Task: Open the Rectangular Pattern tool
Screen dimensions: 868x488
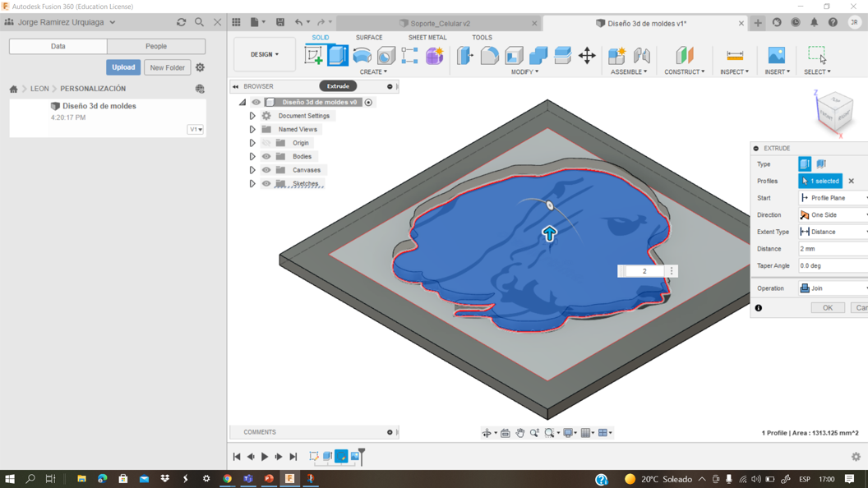Action: coord(409,55)
